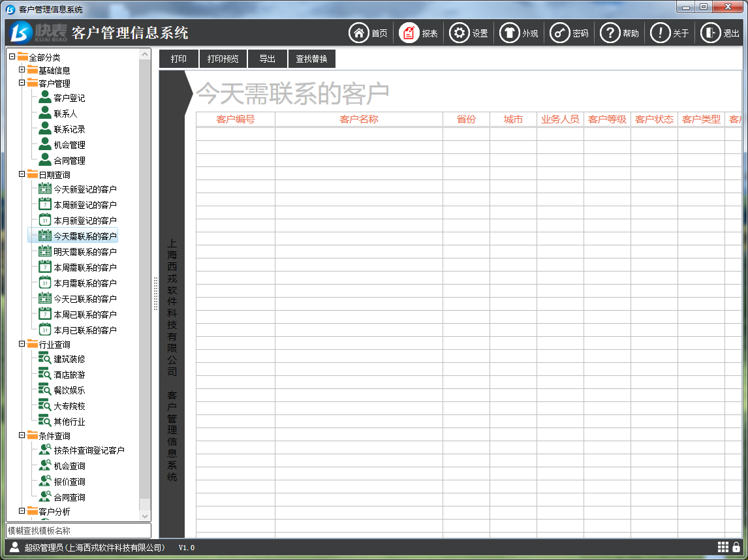Click the 客户状态 column header
The width and height of the screenshot is (748, 560).
tap(654, 119)
